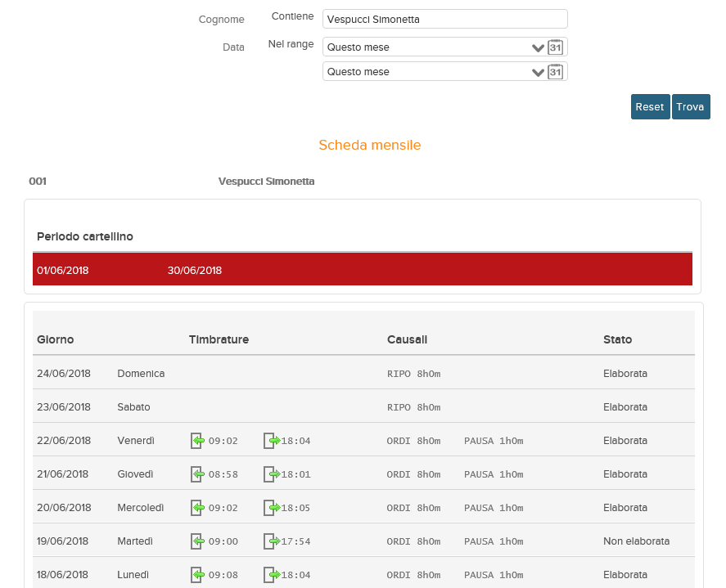Select date 24/06/2018 in the table
The height and width of the screenshot is (588, 726).
pos(64,374)
